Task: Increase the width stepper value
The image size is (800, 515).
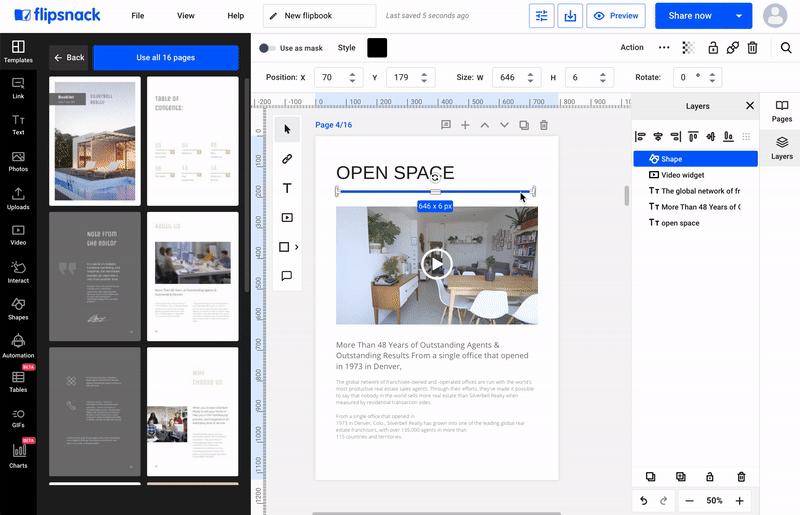Action: tap(531, 74)
